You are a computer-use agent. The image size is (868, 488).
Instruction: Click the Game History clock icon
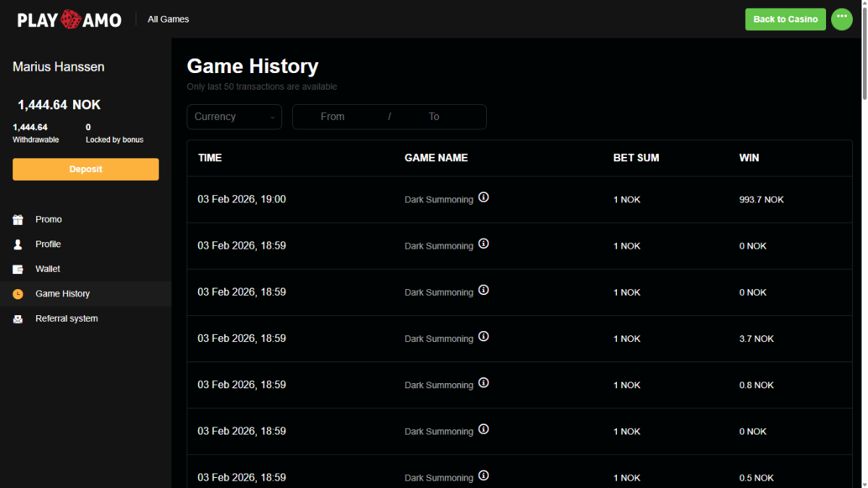tap(18, 294)
